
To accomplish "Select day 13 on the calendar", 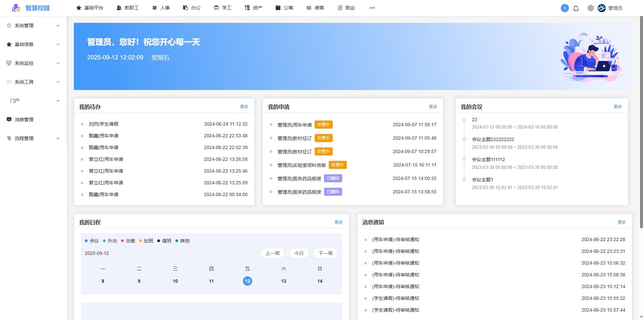I will 283,281.
